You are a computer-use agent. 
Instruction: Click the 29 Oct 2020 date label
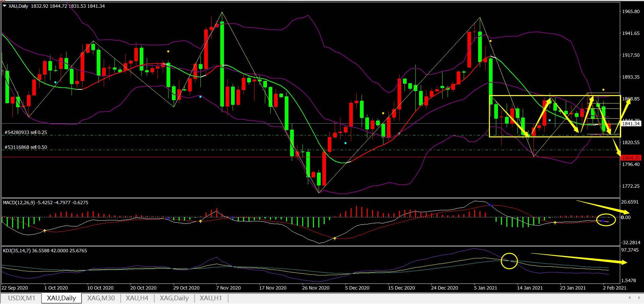pos(186,288)
